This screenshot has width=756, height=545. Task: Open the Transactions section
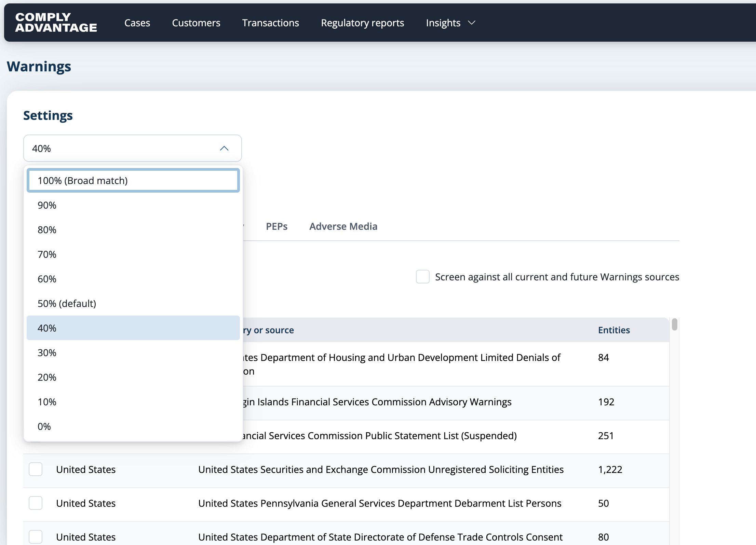(271, 23)
